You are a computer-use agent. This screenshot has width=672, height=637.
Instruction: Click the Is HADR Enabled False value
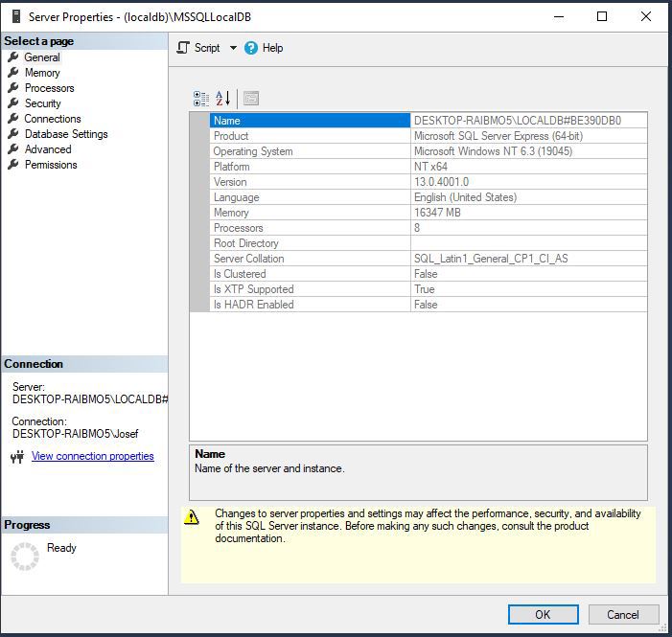[x=426, y=305]
